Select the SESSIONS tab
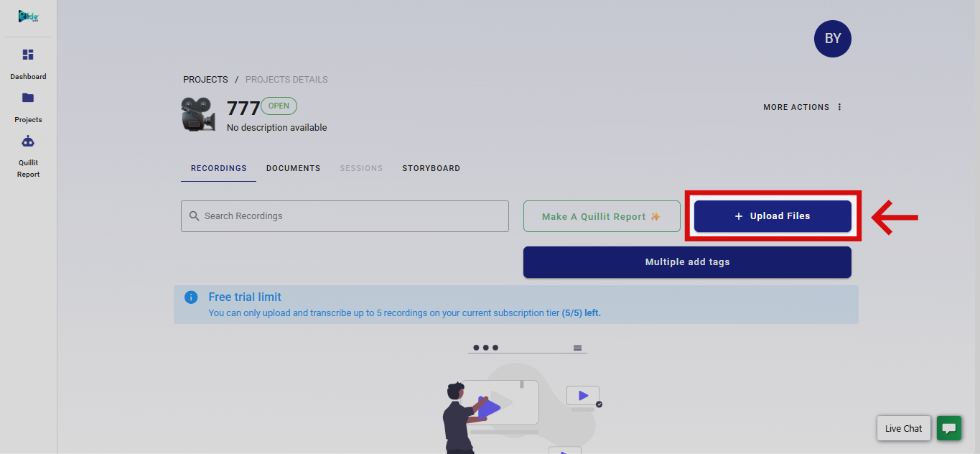Viewport: 980px width, 454px height. tap(361, 168)
